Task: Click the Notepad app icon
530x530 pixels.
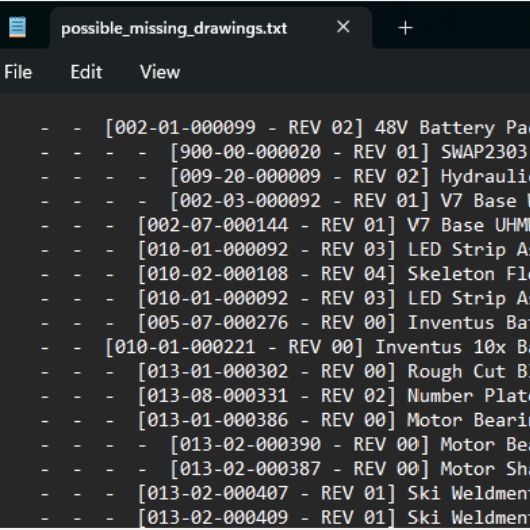Action: 17,27
